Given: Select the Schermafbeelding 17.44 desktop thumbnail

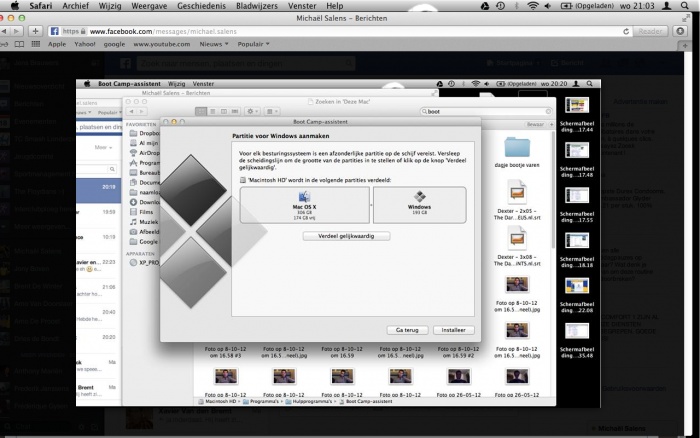Looking at the screenshot, I should pos(577,115).
